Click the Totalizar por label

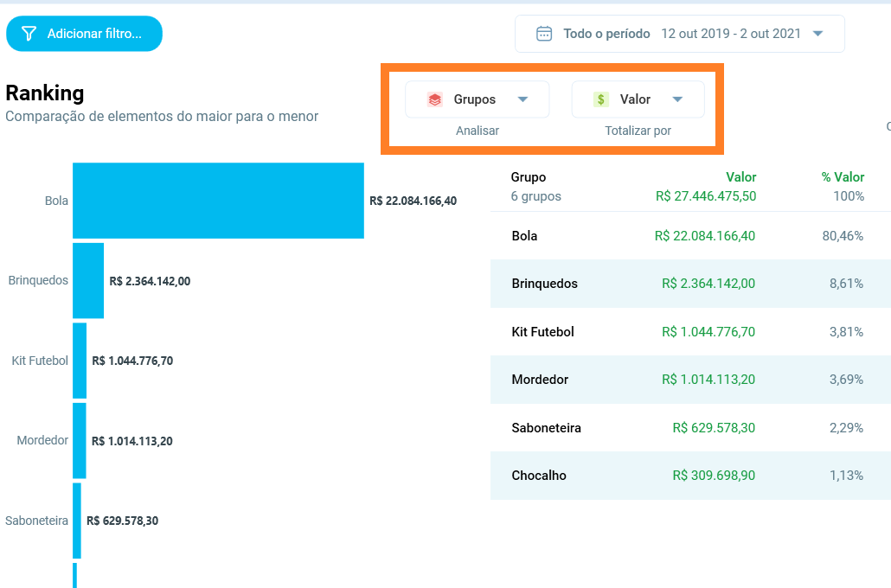point(638,131)
